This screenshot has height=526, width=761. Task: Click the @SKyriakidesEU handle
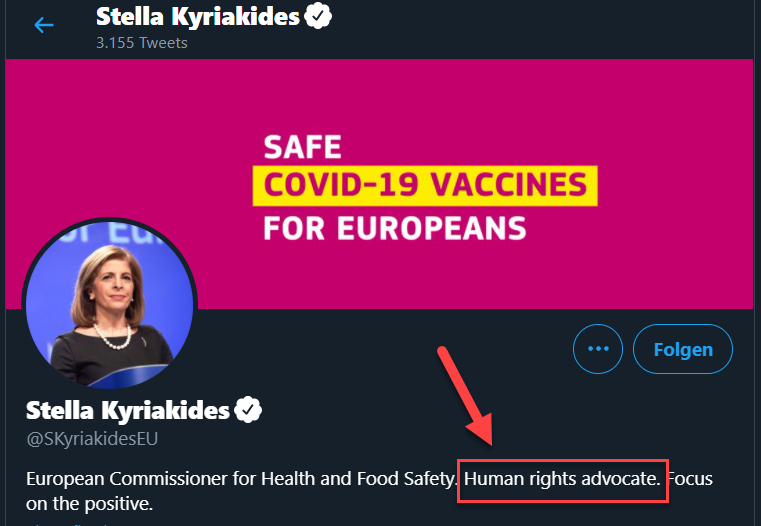(92, 438)
